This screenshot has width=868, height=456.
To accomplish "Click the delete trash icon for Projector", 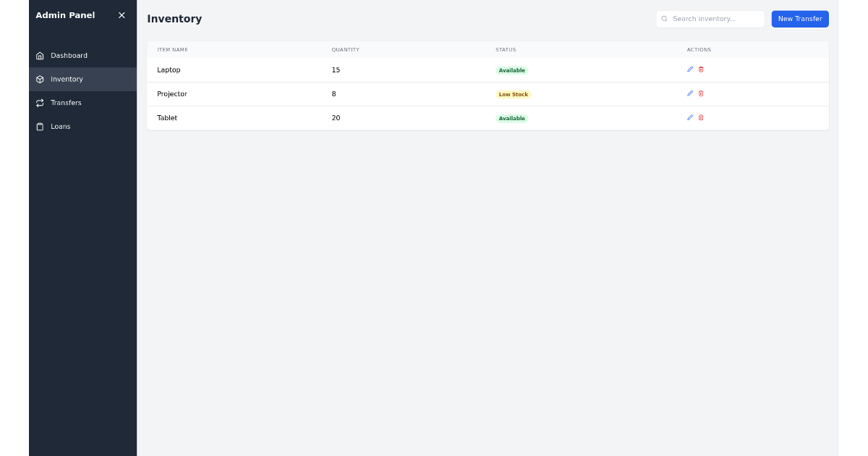I will pyautogui.click(x=701, y=93).
